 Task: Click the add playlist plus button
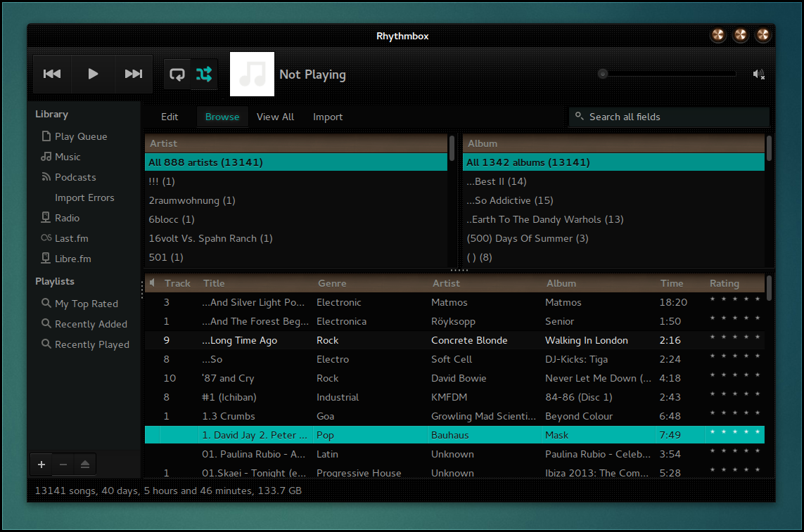point(42,465)
